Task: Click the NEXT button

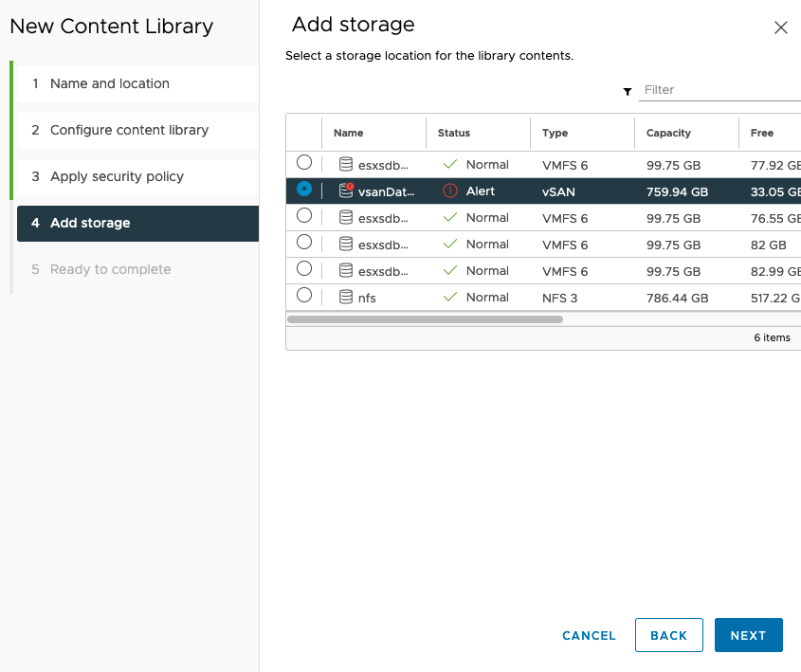Action: click(748, 635)
